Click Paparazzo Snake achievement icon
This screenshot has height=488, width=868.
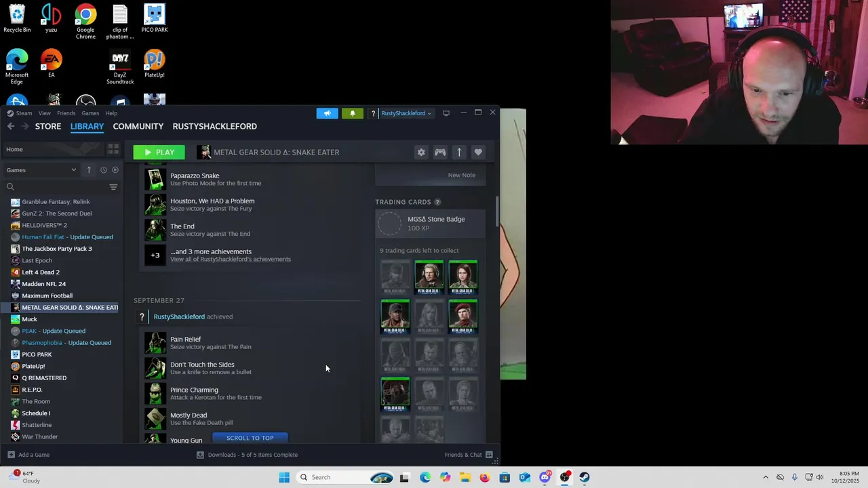(155, 179)
